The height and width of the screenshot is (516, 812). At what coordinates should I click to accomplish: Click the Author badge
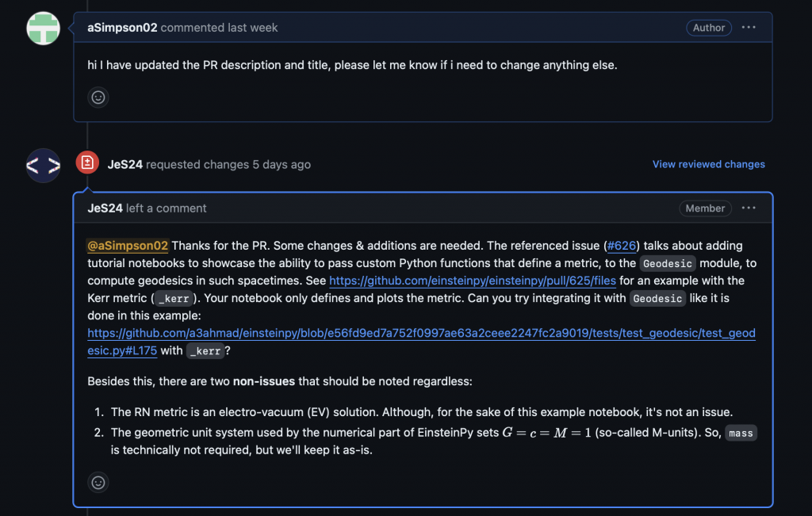pyautogui.click(x=708, y=28)
